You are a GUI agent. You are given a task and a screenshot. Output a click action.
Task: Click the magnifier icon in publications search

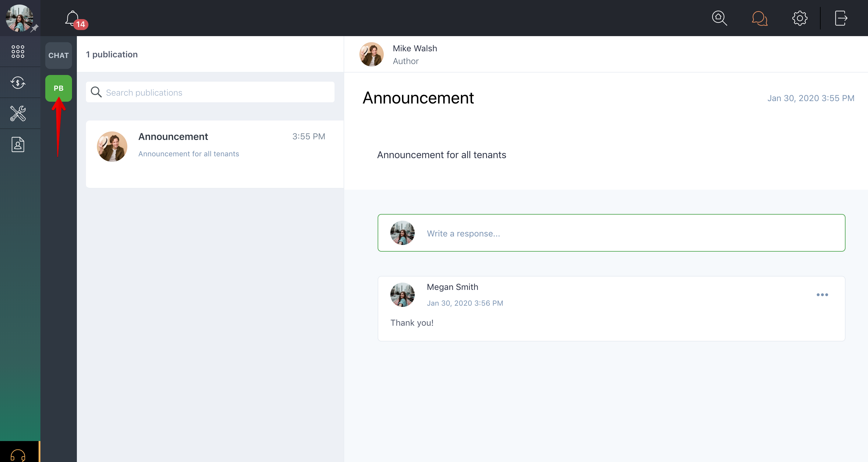(x=96, y=92)
